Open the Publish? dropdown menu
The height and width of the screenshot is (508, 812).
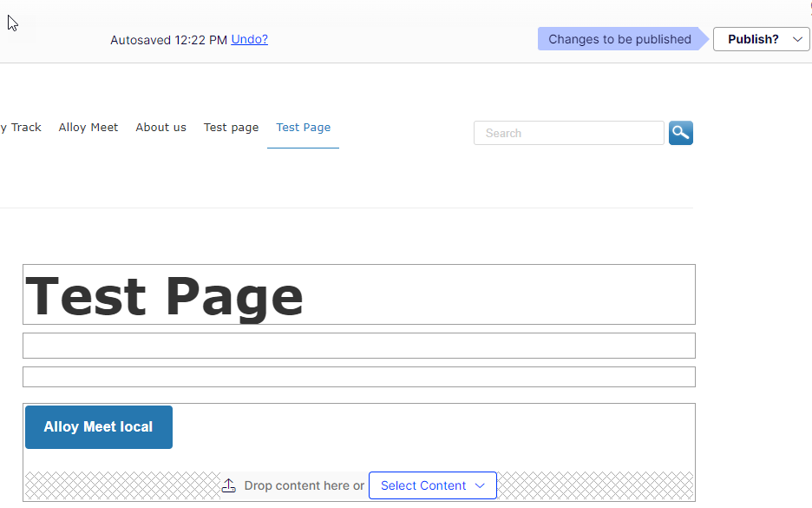[x=761, y=39]
